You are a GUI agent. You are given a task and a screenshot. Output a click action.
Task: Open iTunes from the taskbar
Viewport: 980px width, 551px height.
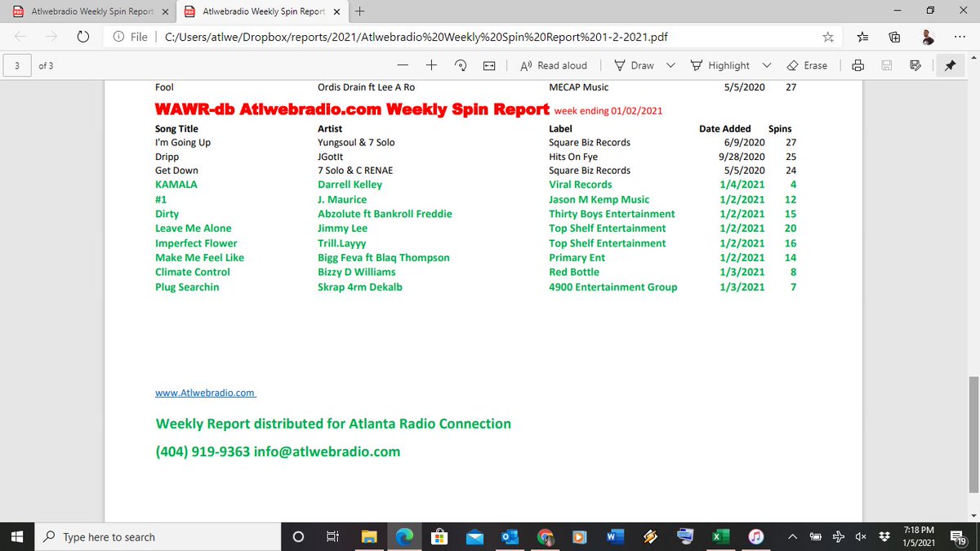[x=756, y=536]
